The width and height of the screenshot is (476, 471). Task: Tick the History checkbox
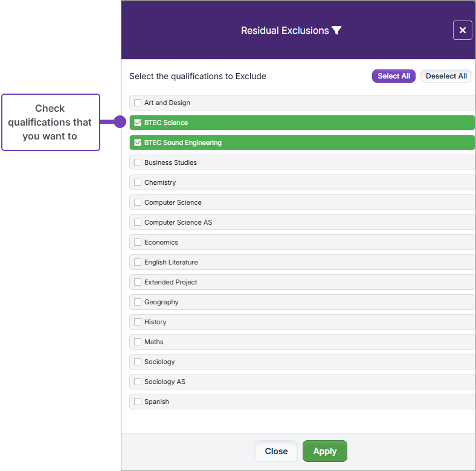click(138, 322)
